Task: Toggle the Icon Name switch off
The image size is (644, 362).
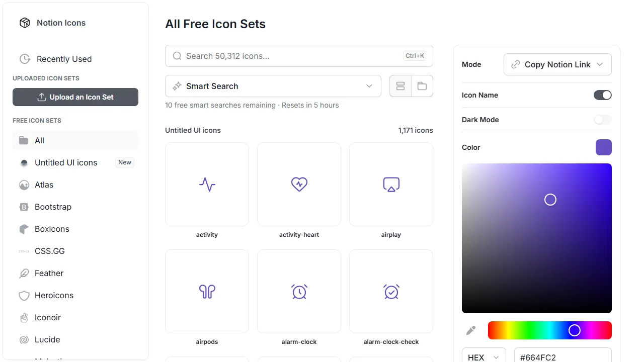Action: tap(602, 95)
